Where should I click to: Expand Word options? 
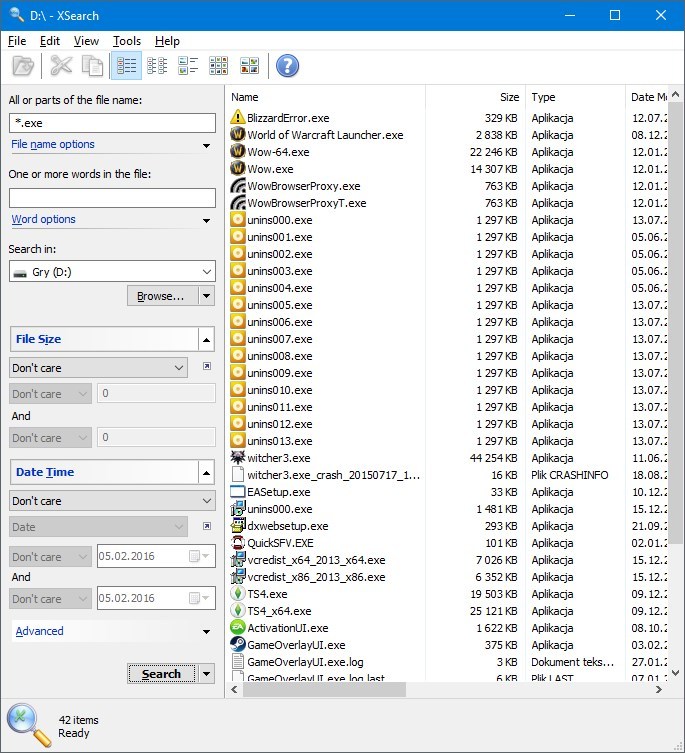point(207,220)
